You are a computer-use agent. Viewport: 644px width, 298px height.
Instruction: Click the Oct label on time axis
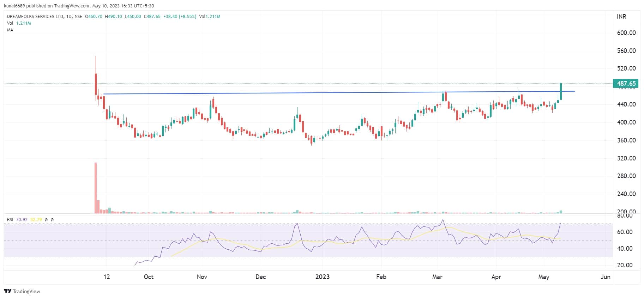coord(149,277)
